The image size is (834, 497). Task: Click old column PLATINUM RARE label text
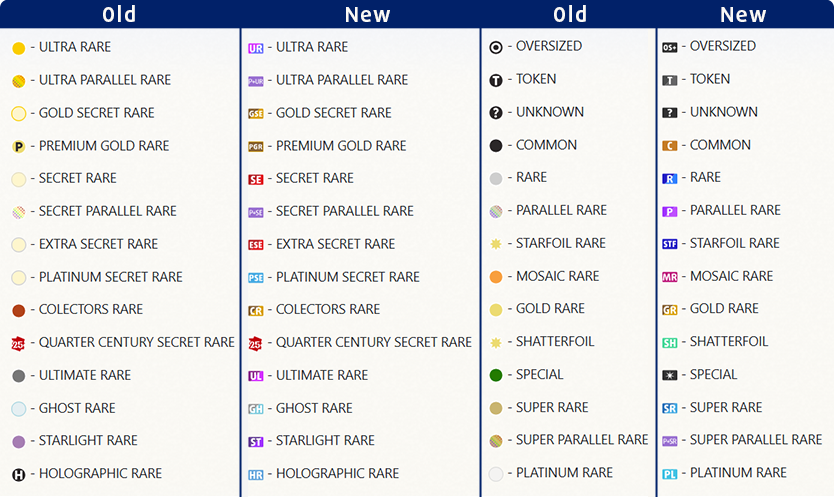click(x=564, y=473)
